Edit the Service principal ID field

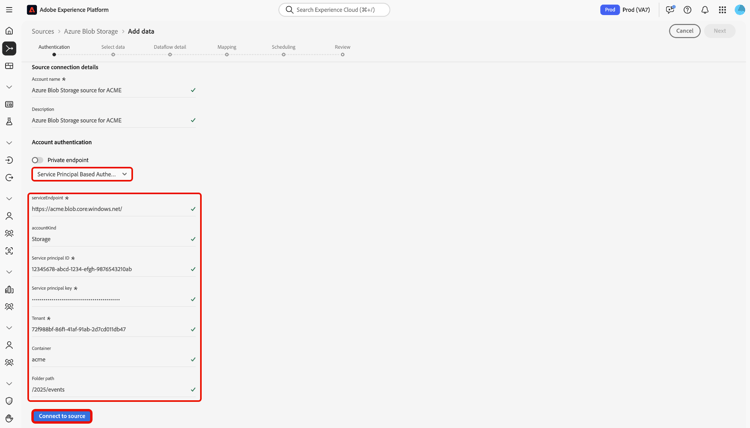coord(113,269)
